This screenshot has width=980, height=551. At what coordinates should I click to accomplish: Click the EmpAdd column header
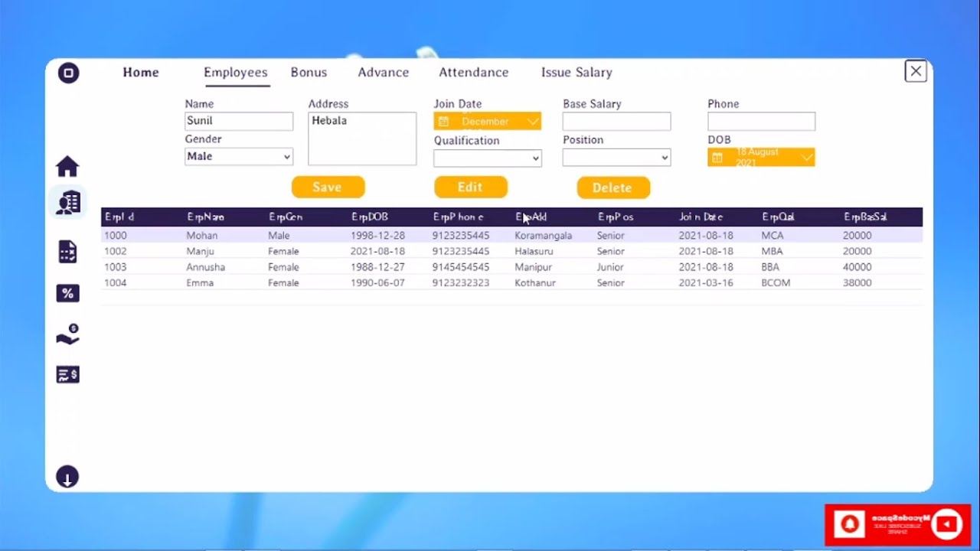tap(531, 217)
